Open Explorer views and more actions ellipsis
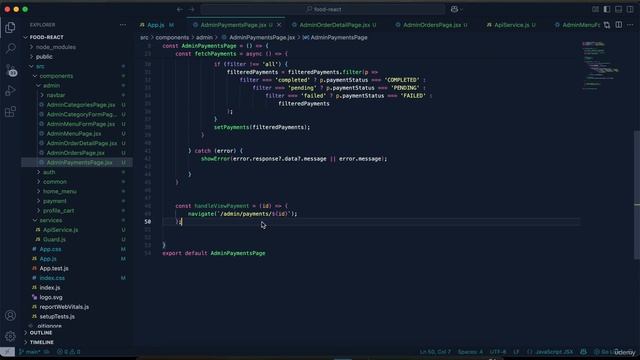 123,25
